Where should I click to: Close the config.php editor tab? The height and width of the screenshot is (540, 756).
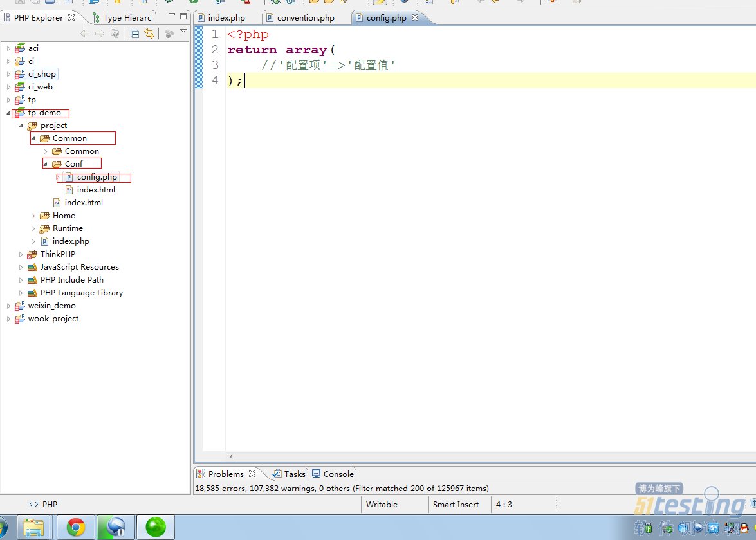pyautogui.click(x=415, y=17)
